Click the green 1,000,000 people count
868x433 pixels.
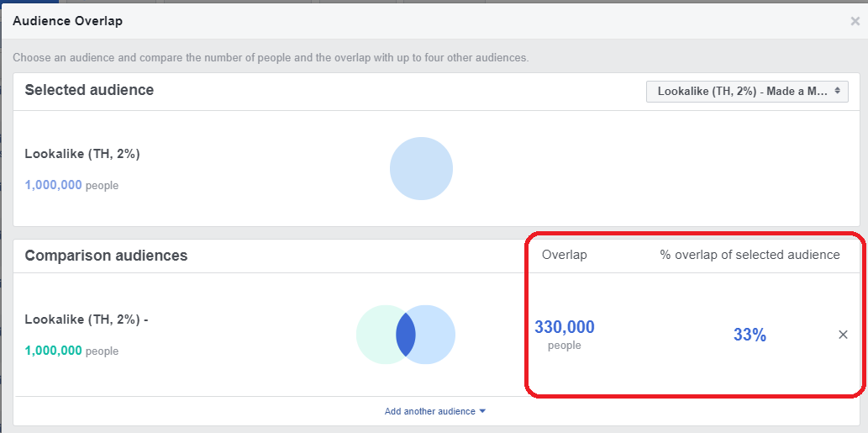(53, 351)
